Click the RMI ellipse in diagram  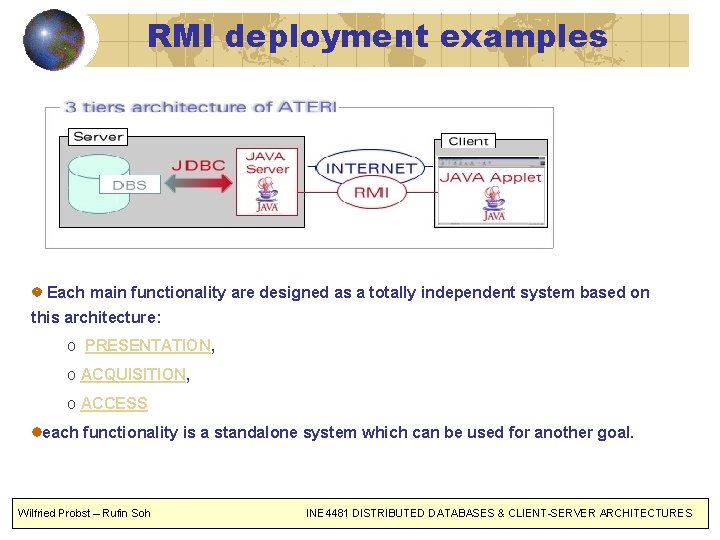[x=371, y=192]
